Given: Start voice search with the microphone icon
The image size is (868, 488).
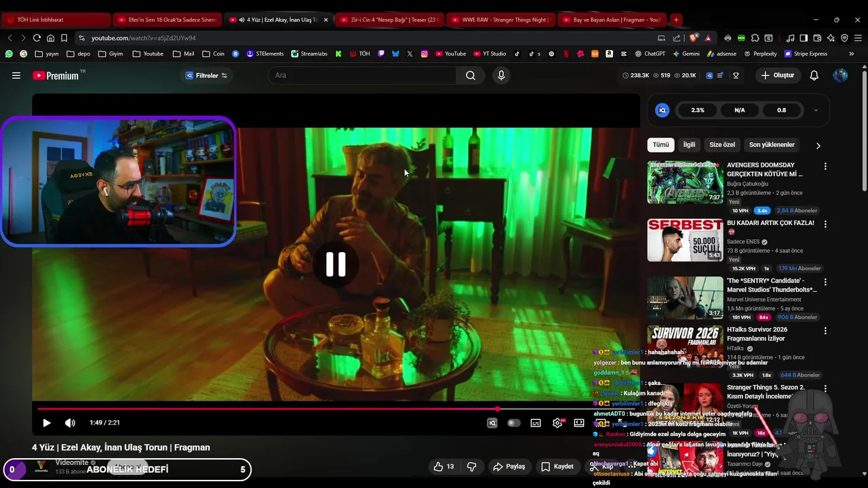Looking at the screenshot, I should click(501, 75).
